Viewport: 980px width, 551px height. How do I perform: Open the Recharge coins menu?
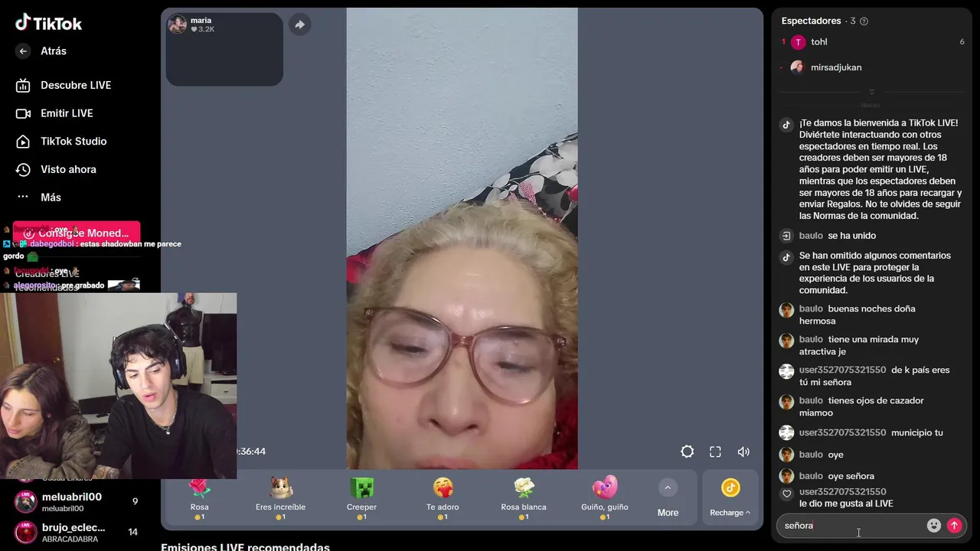tap(730, 498)
